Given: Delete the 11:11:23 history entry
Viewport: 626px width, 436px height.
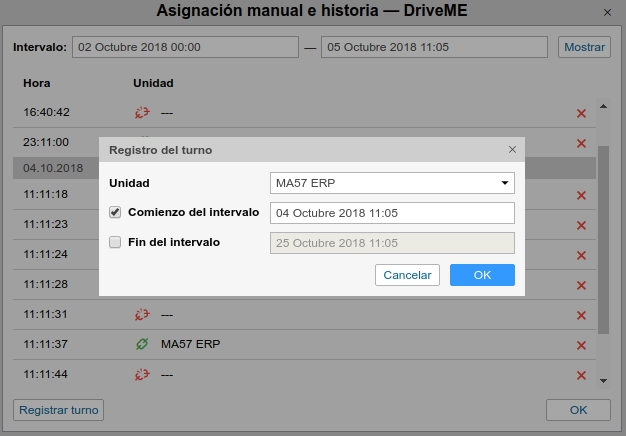Looking at the screenshot, I should pos(581,225).
